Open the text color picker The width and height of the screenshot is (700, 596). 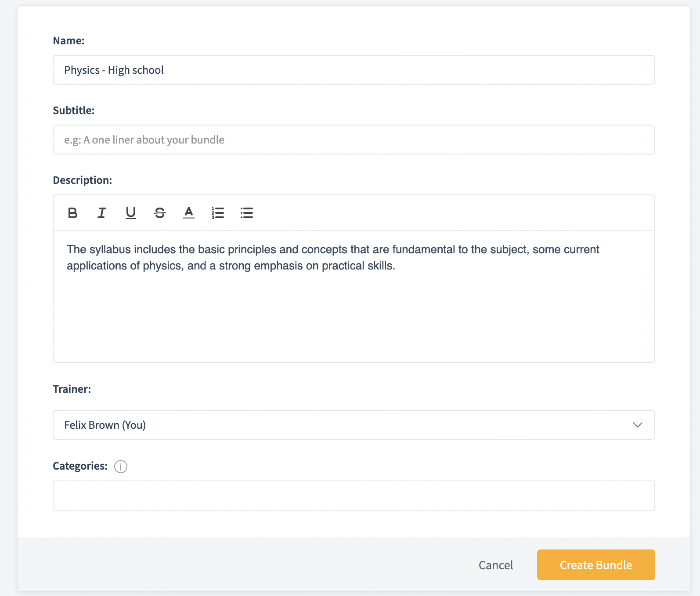click(x=189, y=213)
